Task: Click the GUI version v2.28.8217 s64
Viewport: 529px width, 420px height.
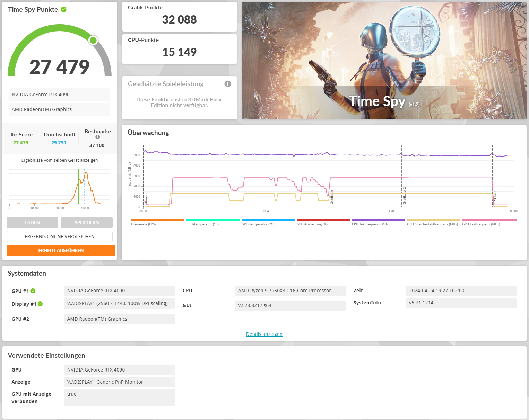Action: tap(290, 305)
